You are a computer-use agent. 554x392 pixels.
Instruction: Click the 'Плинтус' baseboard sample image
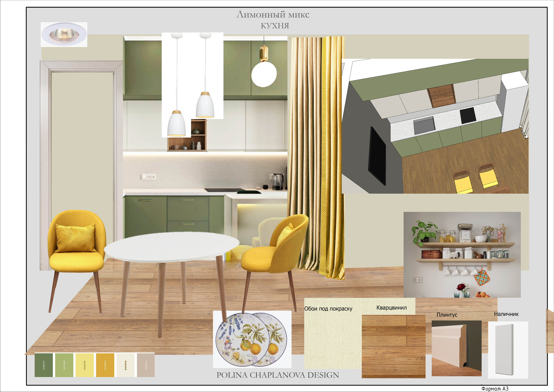457,348
